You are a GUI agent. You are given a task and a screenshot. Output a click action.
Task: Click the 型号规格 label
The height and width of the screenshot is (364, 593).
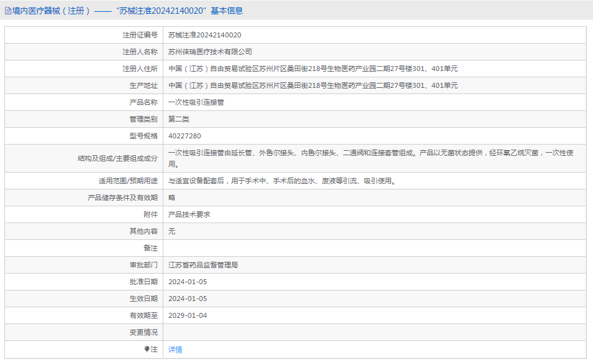143,136
